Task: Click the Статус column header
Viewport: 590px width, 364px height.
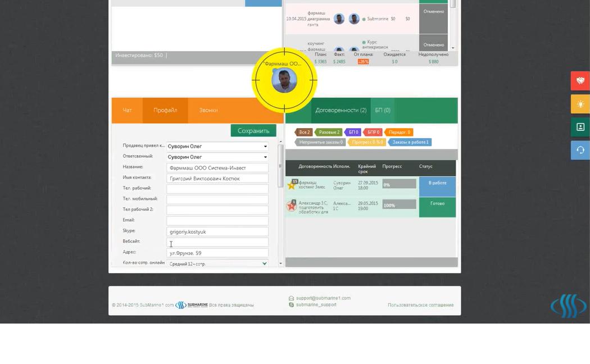Action: [425, 166]
